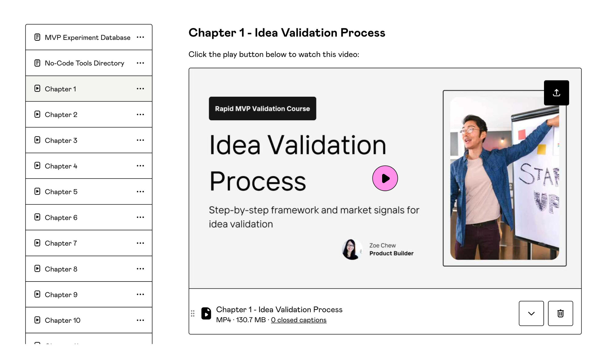The width and height of the screenshot is (614, 364).
Task: Click the upload icon on video thumbnail
Action: [x=556, y=93]
